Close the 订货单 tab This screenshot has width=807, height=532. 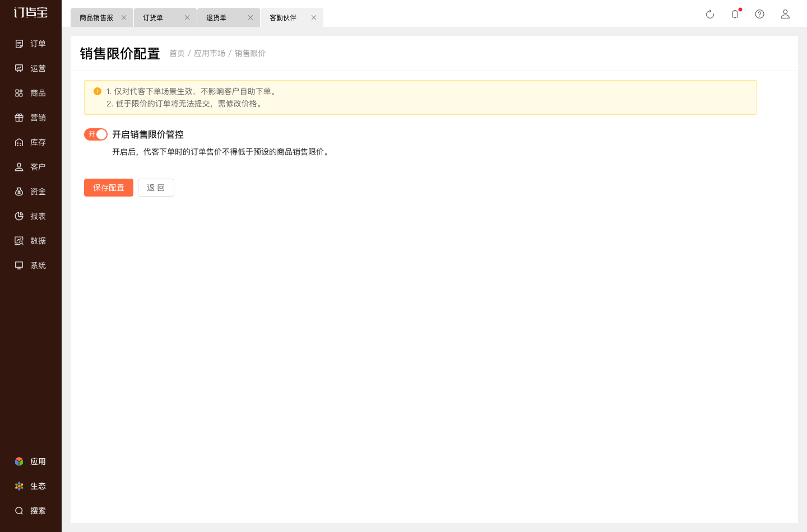[x=187, y=17]
